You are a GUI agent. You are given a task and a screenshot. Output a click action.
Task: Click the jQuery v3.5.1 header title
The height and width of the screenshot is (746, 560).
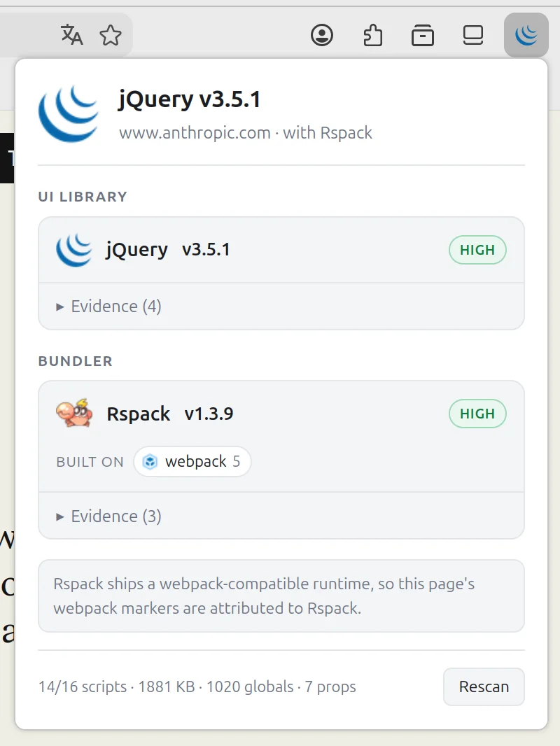click(x=190, y=100)
